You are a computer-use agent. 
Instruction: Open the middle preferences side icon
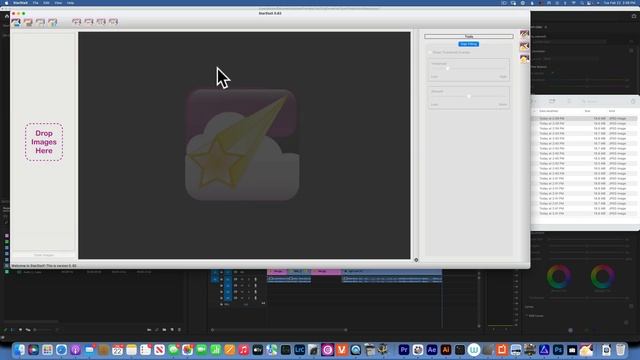524,47
